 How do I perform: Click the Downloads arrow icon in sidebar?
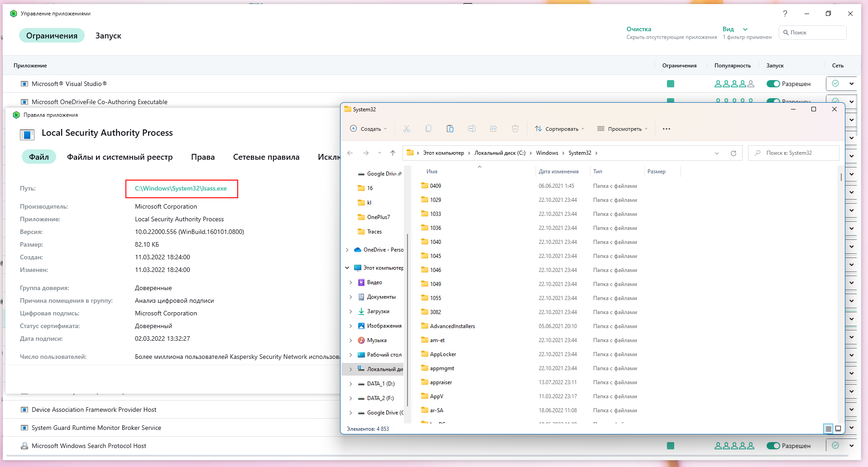coord(361,311)
